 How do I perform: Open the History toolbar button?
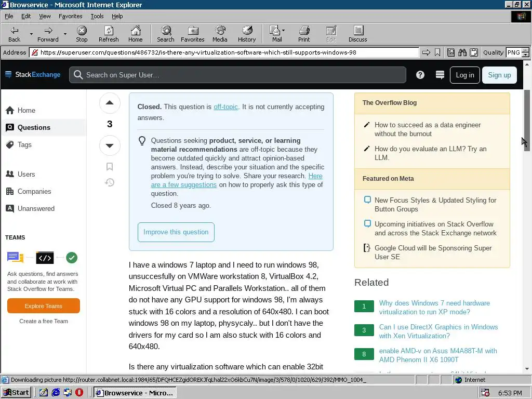[x=247, y=34]
